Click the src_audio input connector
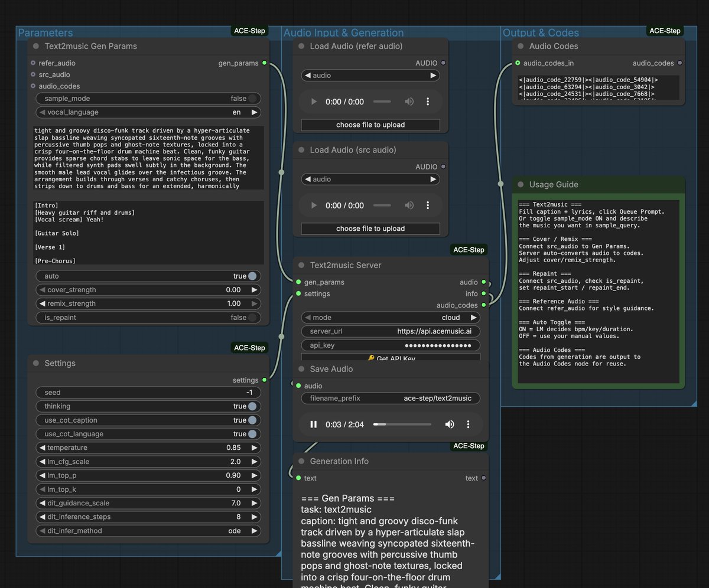Image resolution: width=709 pixels, height=588 pixels. coord(33,74)
